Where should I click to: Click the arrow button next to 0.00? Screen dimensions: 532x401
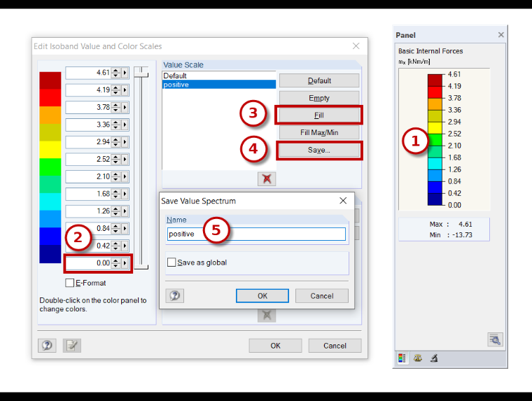tap(125, 263)
